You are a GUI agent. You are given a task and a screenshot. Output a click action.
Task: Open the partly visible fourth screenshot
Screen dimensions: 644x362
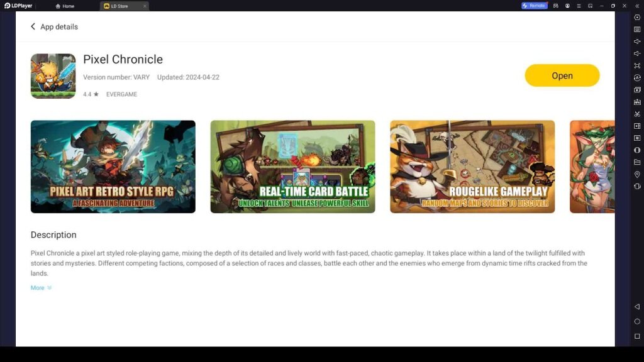[592, 167]
